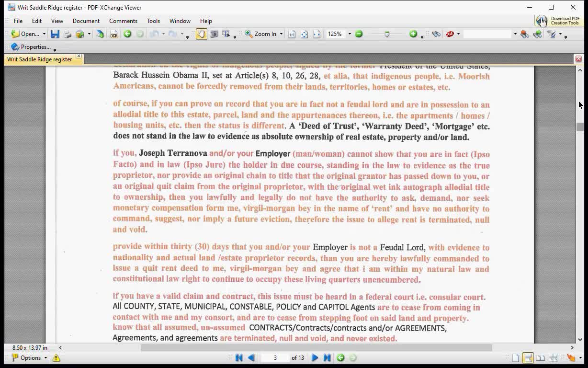Open the Window menu
The height and width of the screenshot is (368, 588).
coord(180,21)
